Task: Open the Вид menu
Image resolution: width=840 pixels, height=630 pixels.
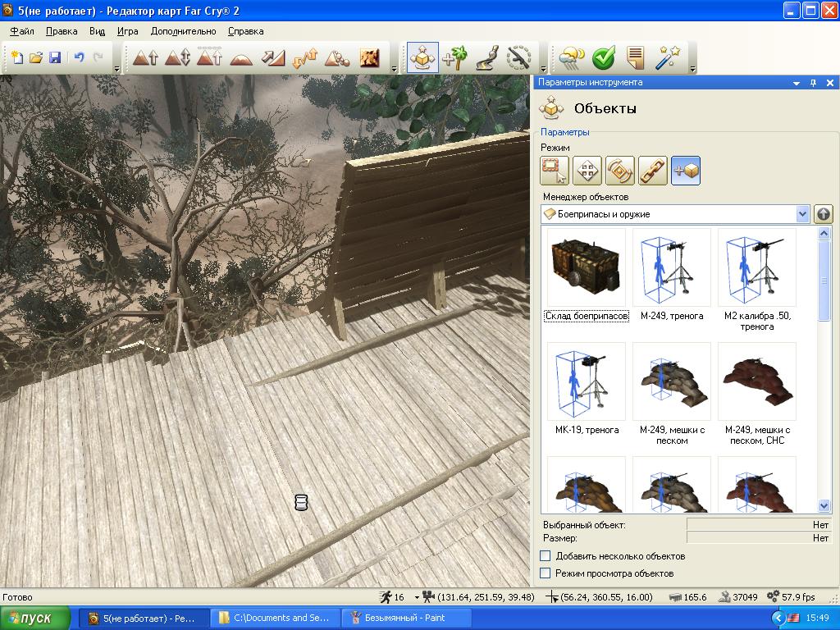Action: (x=97, y=31)
